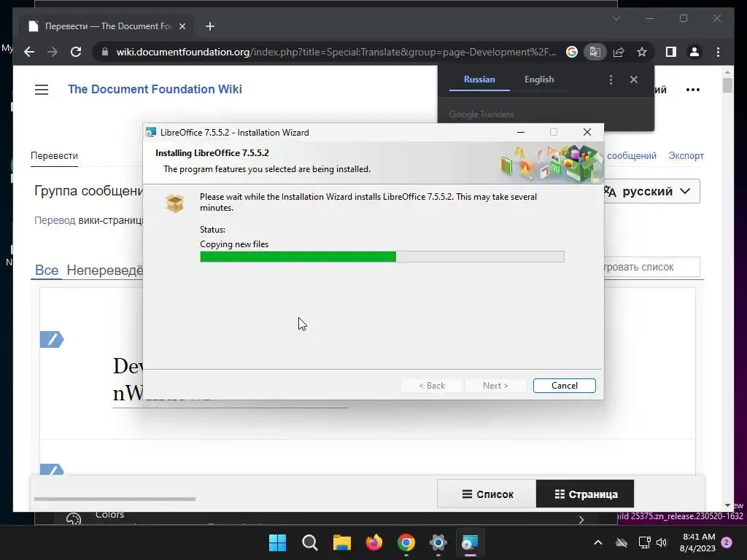Viewport: 747px width, 560px height.
Task: Show hidden system tray icons
Action: pyautogui.click(x=598, y=542)
